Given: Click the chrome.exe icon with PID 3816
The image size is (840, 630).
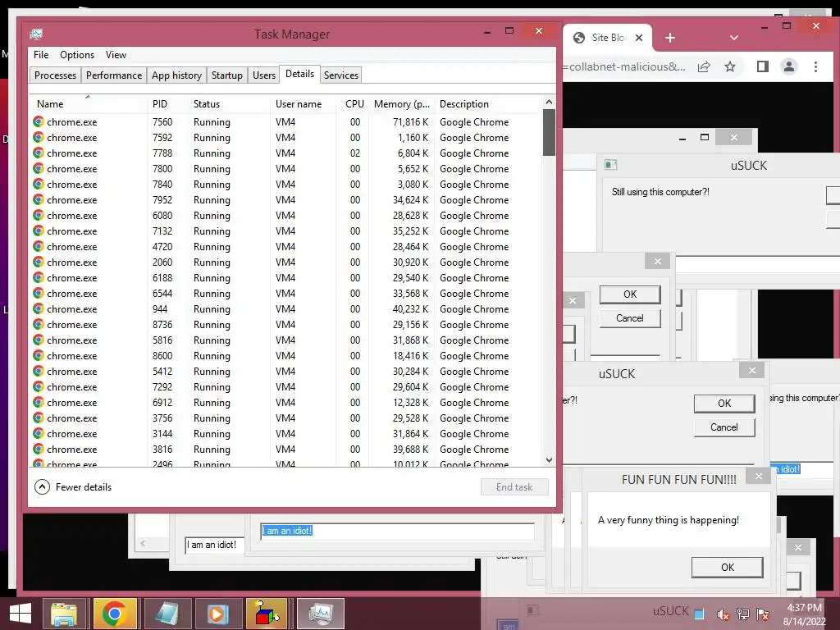Looking at the screenshot, I should (38, 449).
